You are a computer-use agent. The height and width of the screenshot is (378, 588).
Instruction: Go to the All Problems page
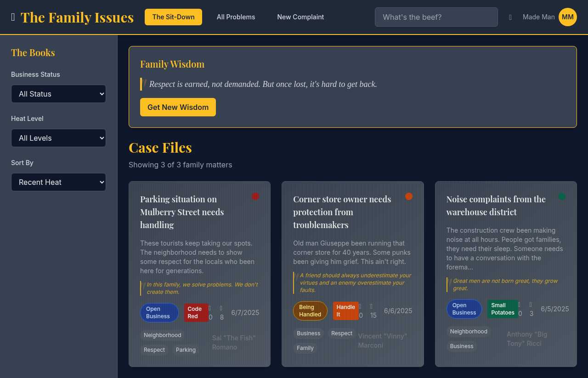point(236,17)
